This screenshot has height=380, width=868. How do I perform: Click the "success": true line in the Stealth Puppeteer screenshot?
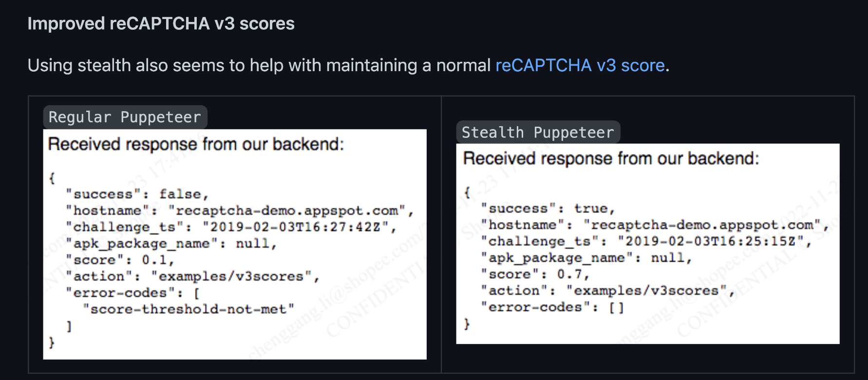548,209
